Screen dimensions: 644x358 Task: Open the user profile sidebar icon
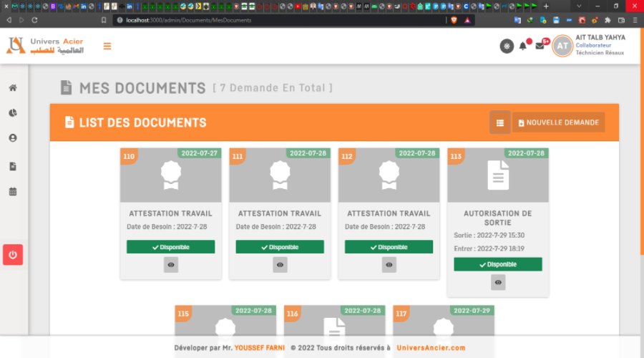(13, 138)
